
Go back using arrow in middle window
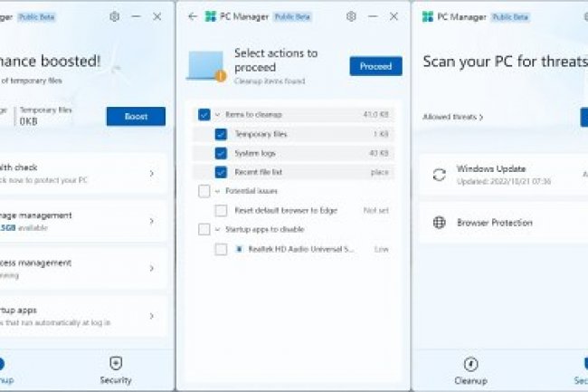click(193, 16)
